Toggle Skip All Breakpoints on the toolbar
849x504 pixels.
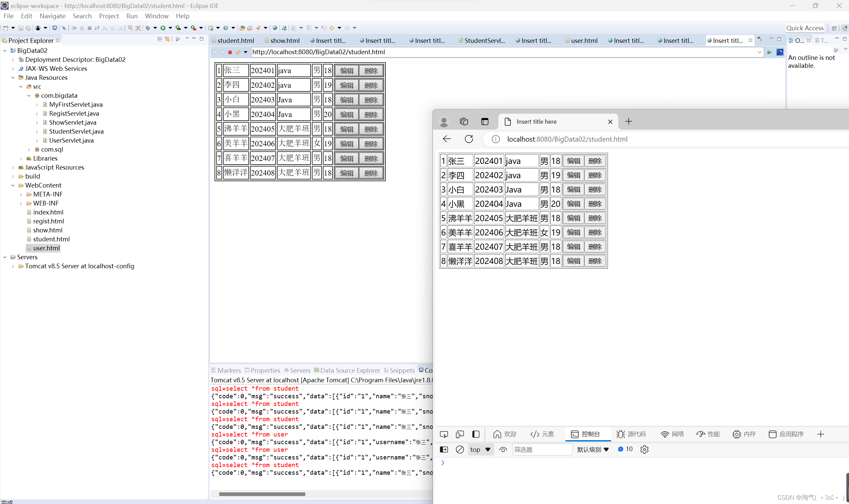click(64, 28)
